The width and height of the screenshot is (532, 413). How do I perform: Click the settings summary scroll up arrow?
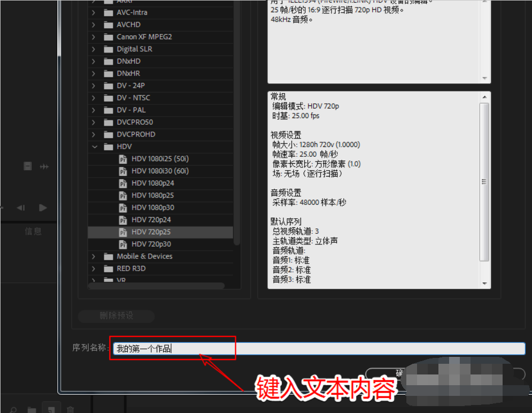tap(484, 97)
